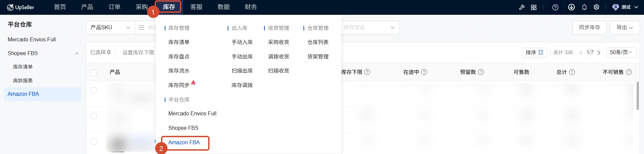Select 库存清单 in the dropdown menu
The height and width of the screenshot is (154, 644).
click(x=179, y=42)
